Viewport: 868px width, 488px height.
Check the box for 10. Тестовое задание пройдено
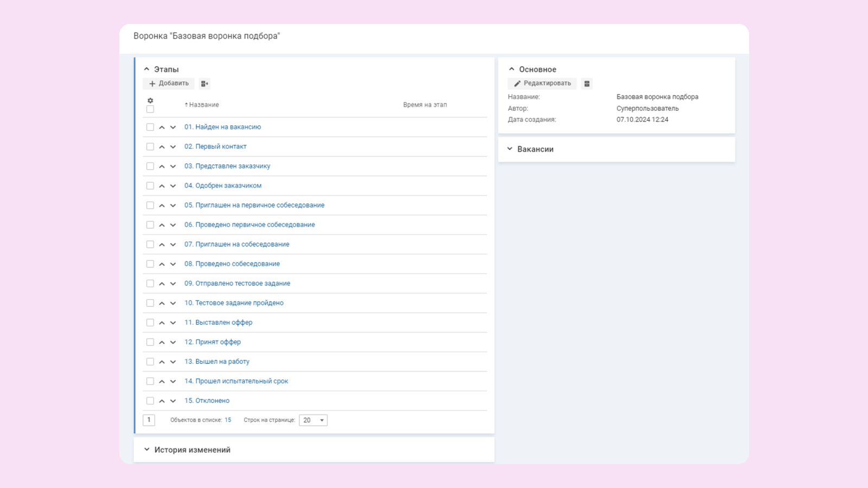[150, 303]
